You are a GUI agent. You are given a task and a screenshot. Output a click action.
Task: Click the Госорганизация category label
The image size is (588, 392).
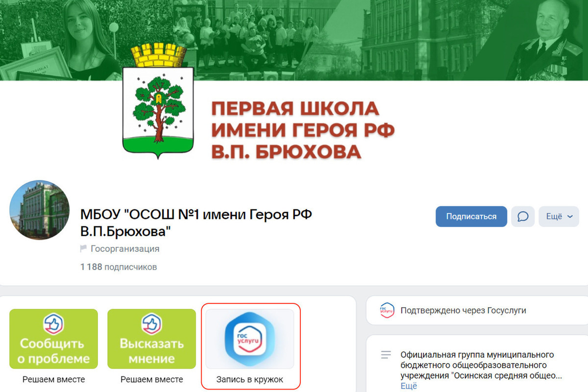(125, 249)
